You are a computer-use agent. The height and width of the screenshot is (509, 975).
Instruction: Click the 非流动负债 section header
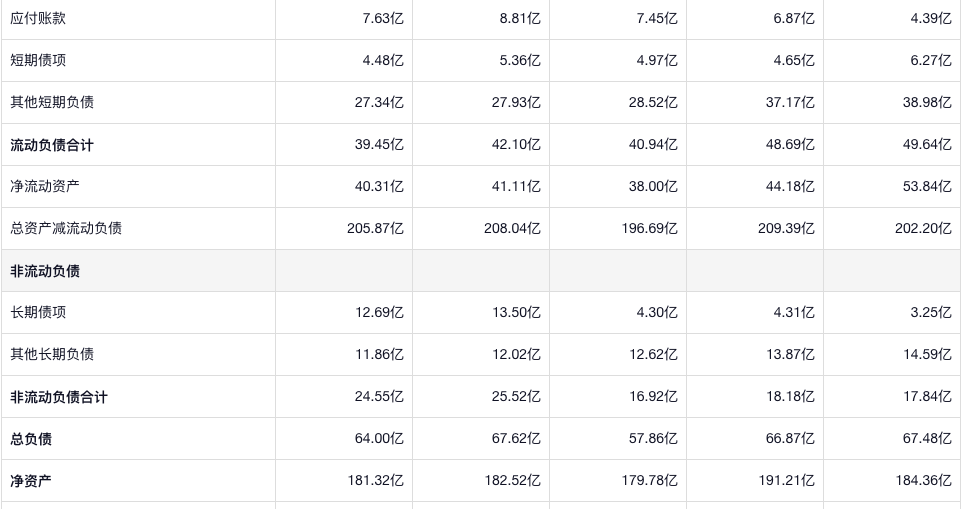[45, 271]
